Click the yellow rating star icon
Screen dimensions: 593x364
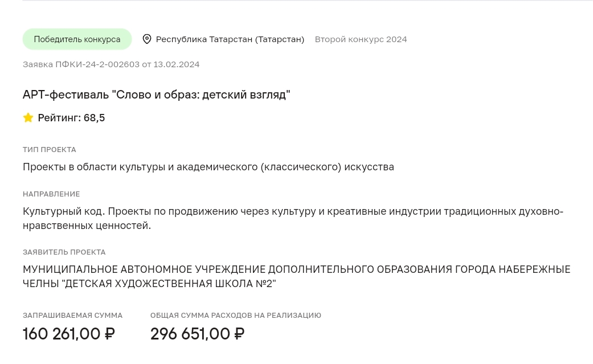(28, 118)
